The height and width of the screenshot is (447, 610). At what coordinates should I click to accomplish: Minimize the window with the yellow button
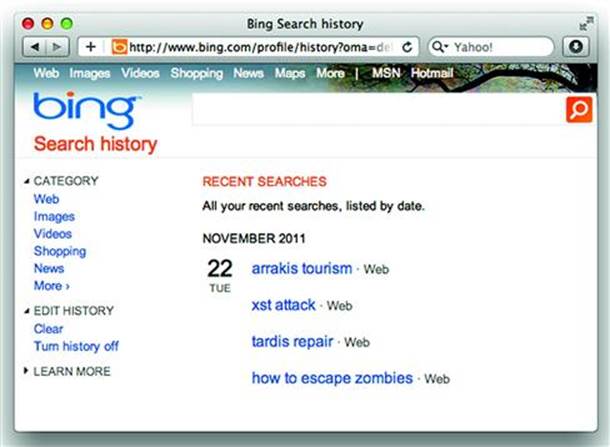[47, 23]
